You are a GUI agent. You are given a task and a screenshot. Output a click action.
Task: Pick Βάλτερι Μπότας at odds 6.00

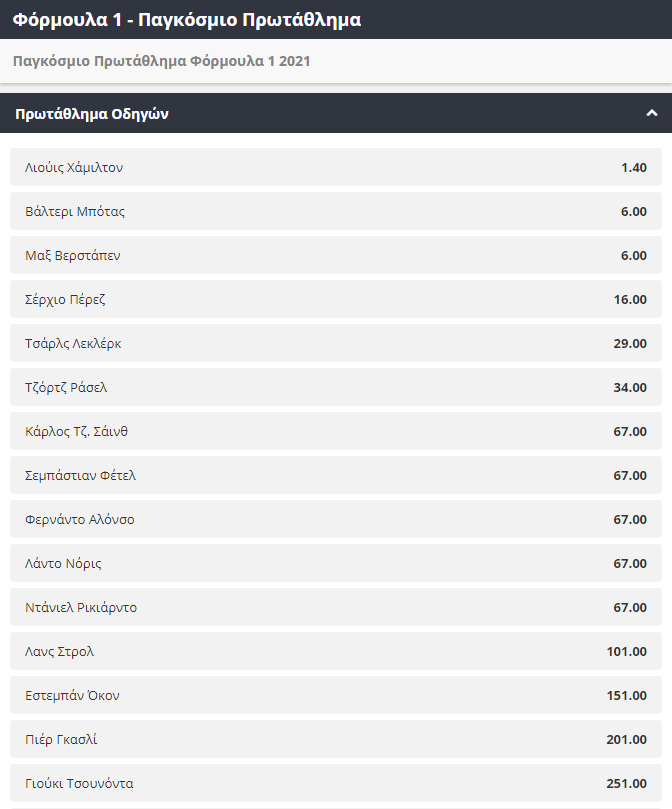point(335,212)
